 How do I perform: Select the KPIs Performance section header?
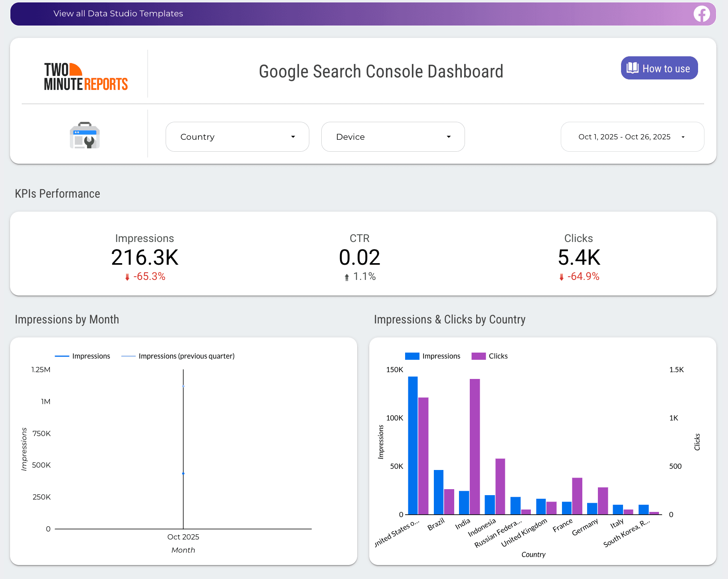tap(57, 194)
